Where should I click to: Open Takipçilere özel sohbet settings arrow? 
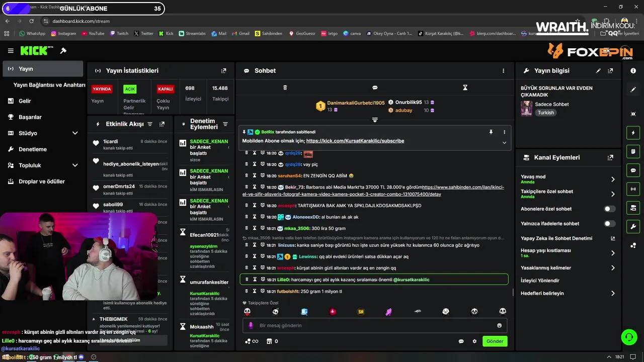[x=613, y=194]
